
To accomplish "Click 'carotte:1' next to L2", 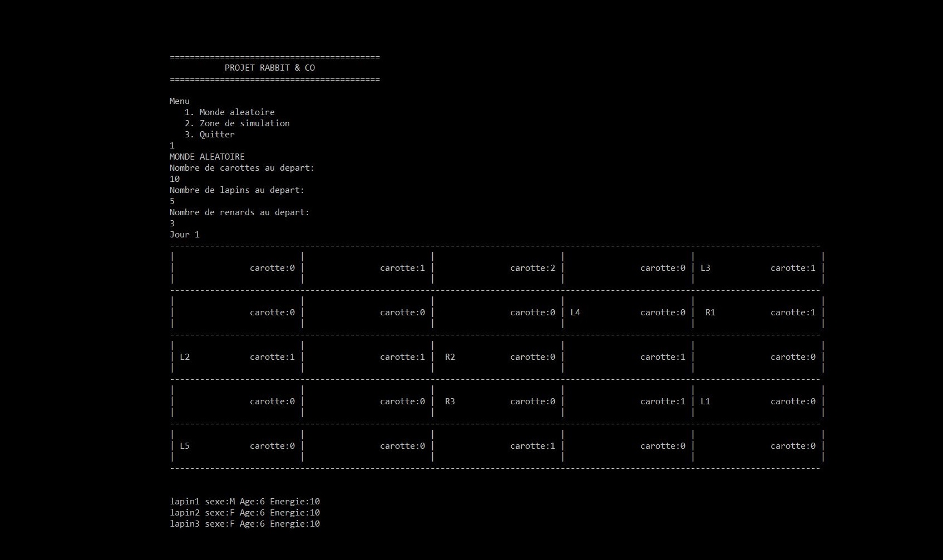I will point(272,357).
